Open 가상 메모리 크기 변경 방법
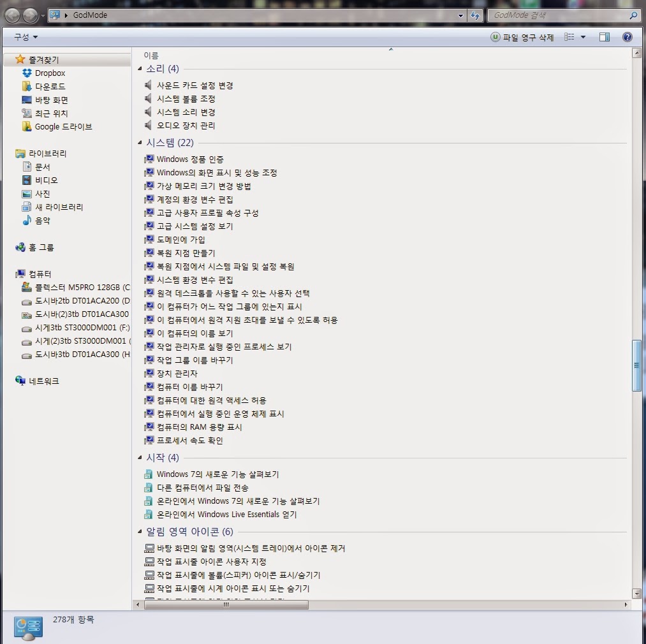 pos(203,186)
